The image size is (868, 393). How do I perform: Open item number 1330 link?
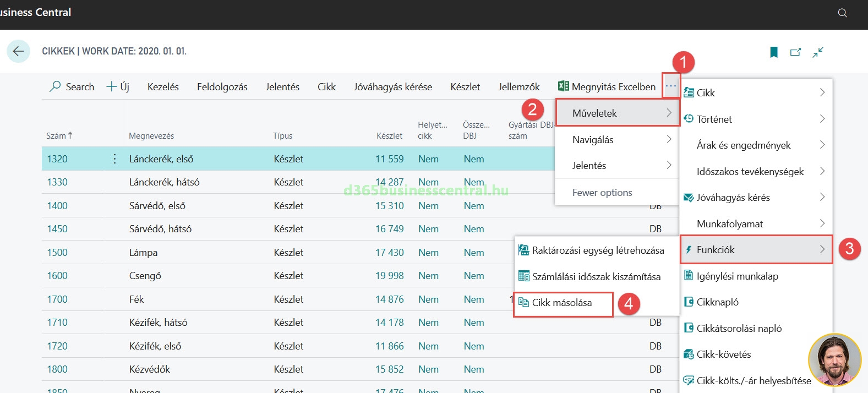point(57,182)
